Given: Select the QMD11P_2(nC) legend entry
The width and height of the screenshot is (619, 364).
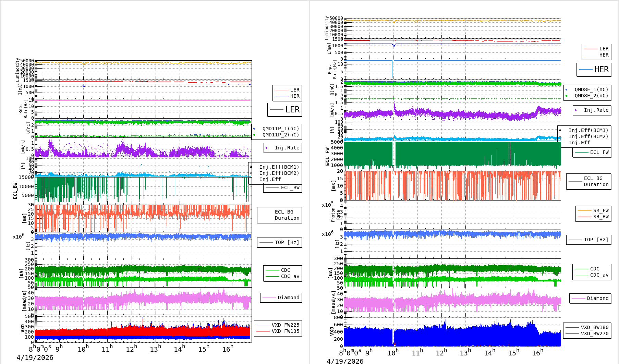Looking at the screenshot, I should tap(280, 135).
